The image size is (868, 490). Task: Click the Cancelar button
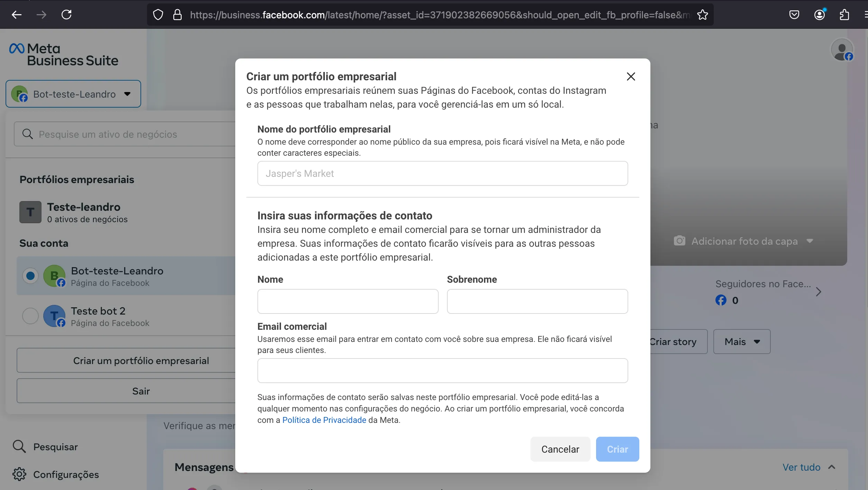[560, 449]
